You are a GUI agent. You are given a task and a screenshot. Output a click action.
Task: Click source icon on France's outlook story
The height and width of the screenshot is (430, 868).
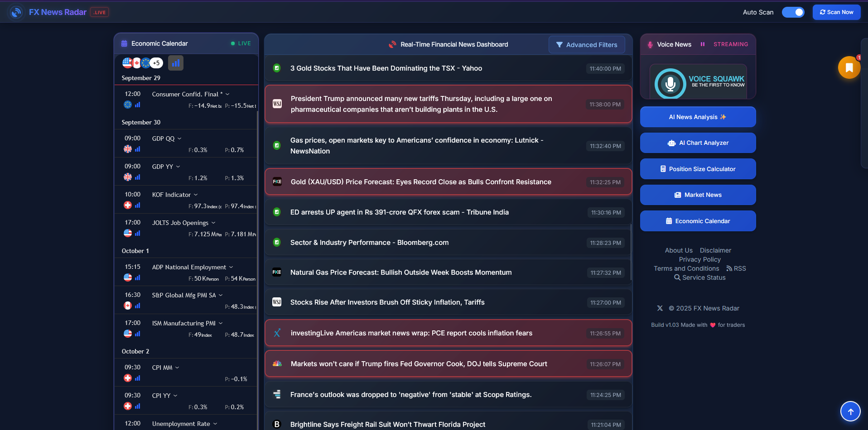(x=277, y=394)
